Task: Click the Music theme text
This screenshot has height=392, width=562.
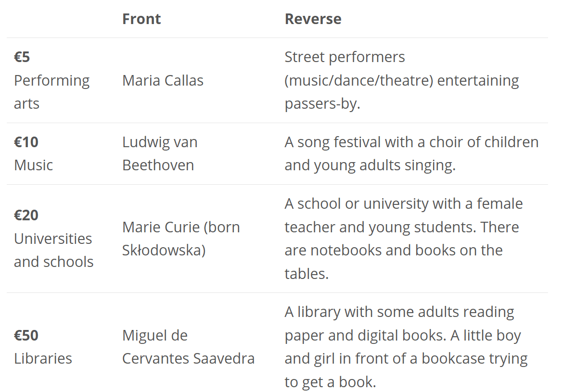Action: point(33,165)
